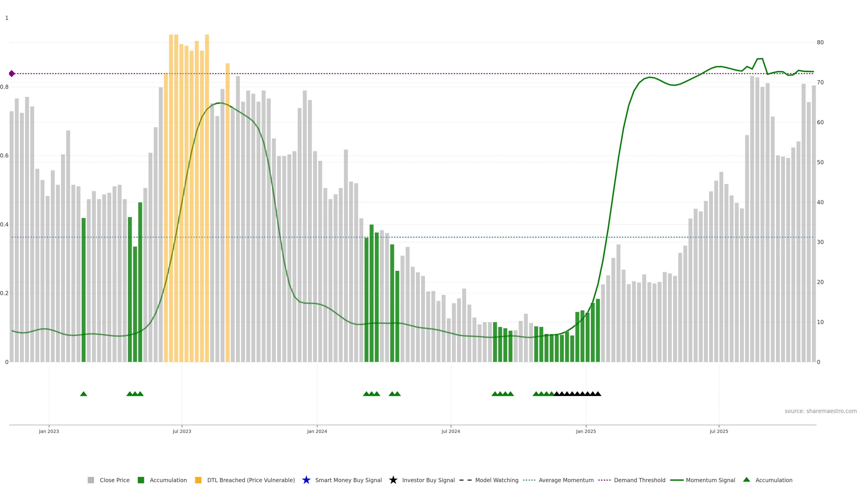Click the Momentum Signal peak near 2025 end
The width and height of the screenshot is (868, 488).
[759, 59]
